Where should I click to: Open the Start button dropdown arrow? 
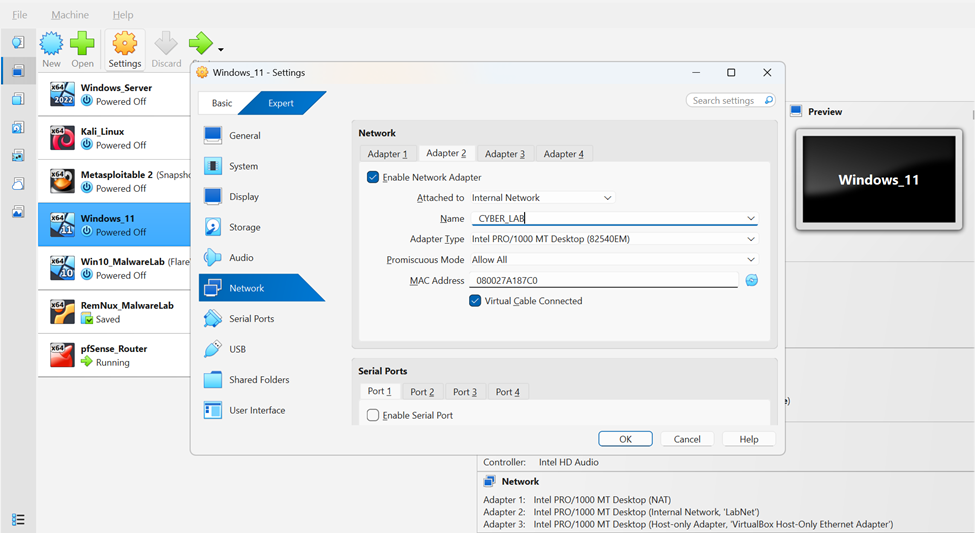[x=221, y=49]
